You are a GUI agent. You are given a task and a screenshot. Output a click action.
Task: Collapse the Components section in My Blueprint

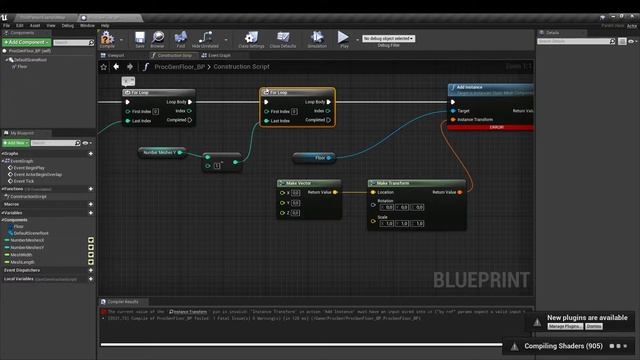pyautogui.click(x=2, y=220)
